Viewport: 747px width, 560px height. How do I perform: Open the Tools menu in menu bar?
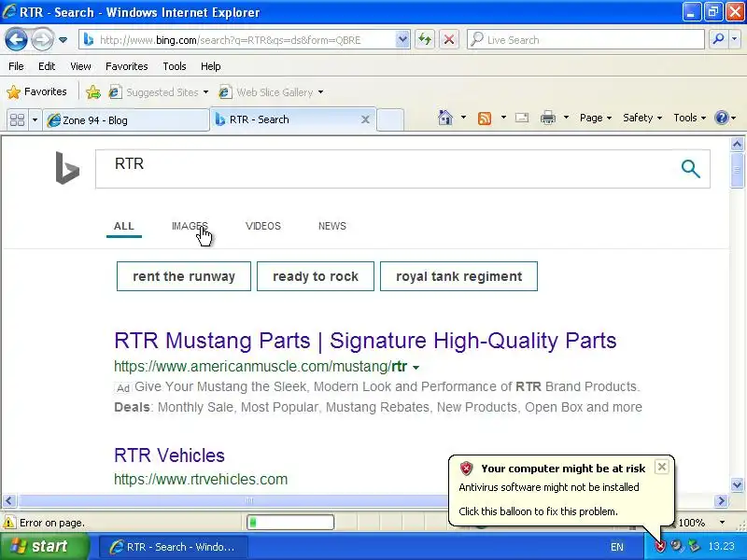pyautogui.click(x=175, y=66)
